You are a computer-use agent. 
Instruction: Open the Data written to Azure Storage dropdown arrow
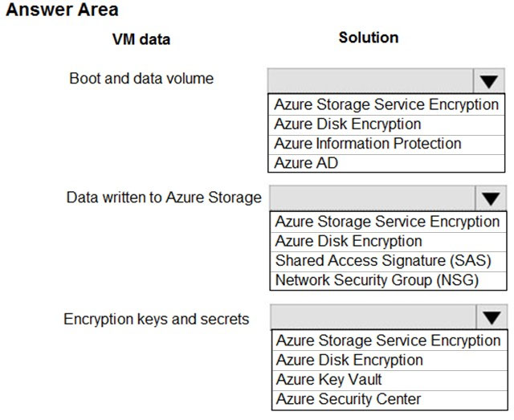click(491, 198)
